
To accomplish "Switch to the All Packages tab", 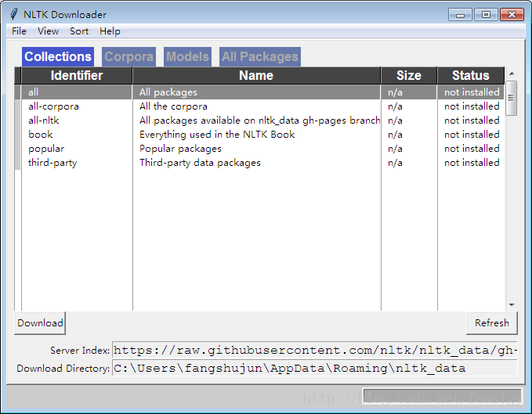I will (x=260, y=56).
